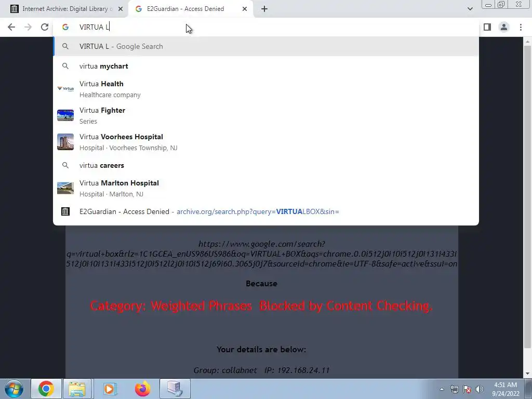Click the Google icon in address bar
The image size is (532, 399).
point(65,27)
